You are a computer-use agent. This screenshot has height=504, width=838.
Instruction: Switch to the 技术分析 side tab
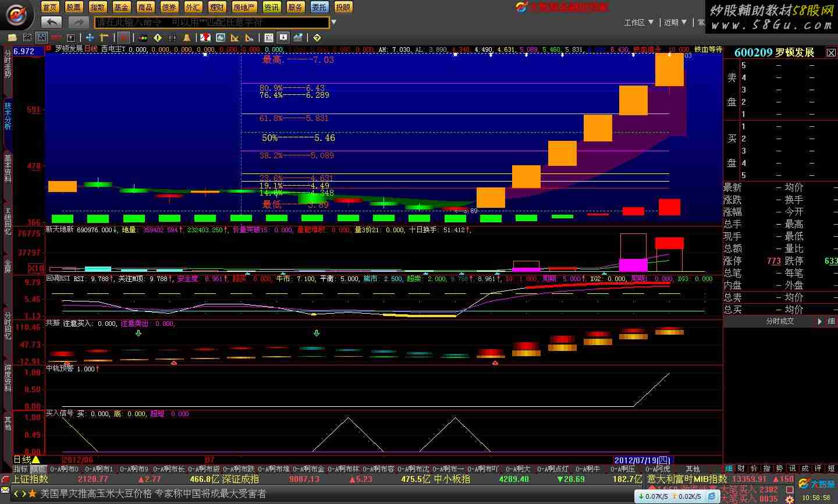click(8, 116)
